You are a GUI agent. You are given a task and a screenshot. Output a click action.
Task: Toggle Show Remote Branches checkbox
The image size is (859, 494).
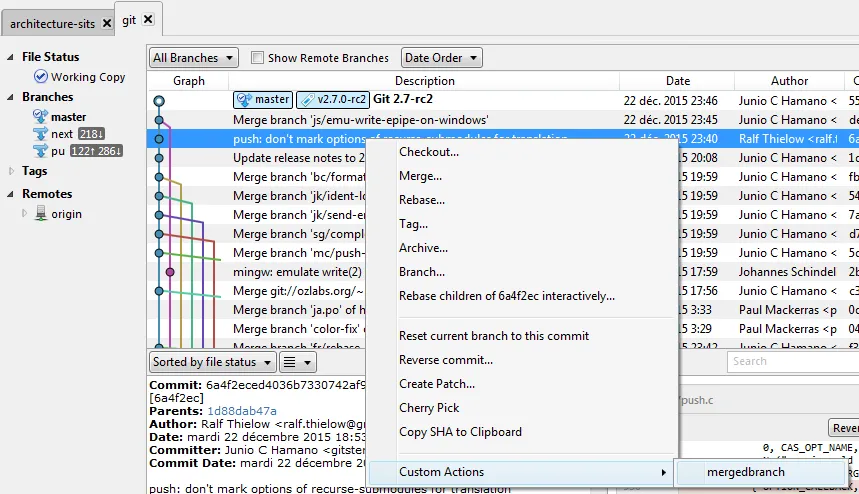257,58
